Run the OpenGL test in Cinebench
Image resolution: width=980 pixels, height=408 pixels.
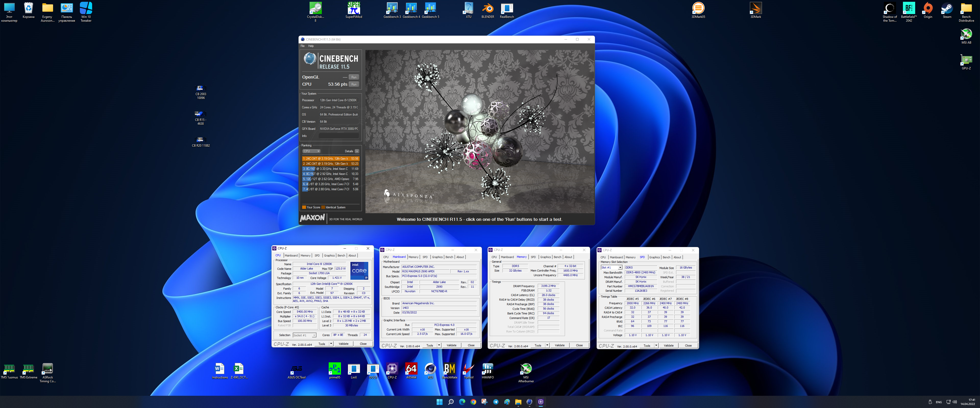(x=354, y=77)
